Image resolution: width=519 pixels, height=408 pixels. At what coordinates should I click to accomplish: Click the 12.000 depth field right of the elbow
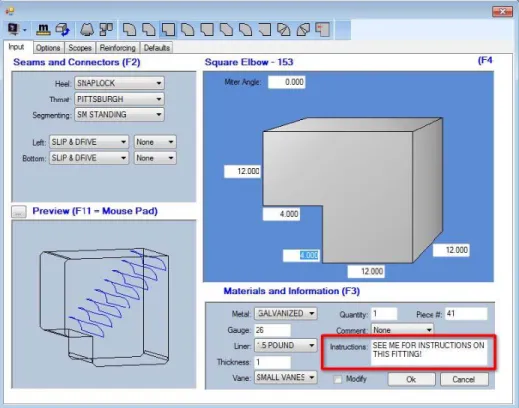tap(451, 250)
